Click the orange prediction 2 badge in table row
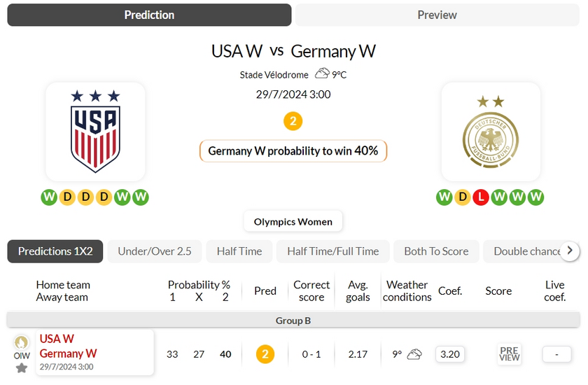 tap(265, 354)
